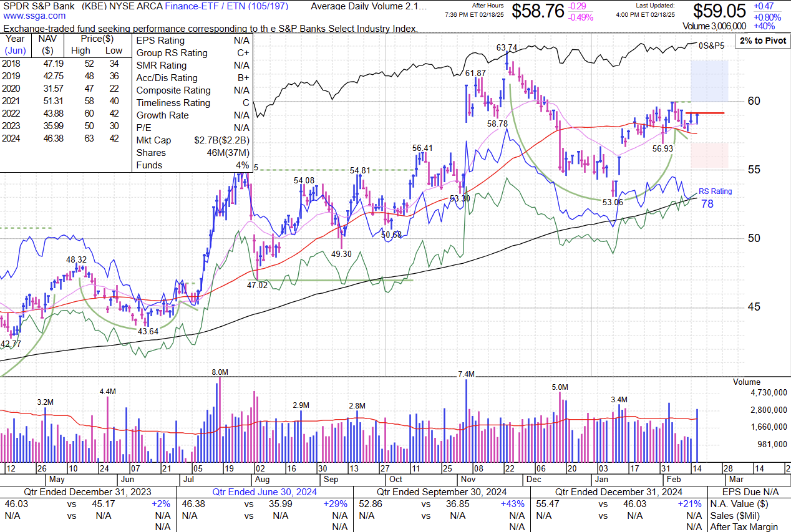The image size is (791, 532).
Task: Click the 5.0M volume label
Action: [x=560, y=387]
